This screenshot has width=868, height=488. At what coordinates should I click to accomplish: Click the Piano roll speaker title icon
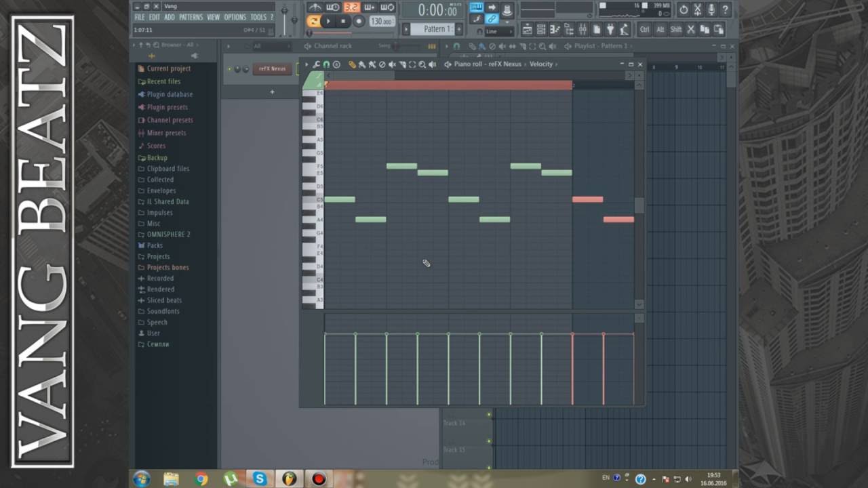coord(448,64)
